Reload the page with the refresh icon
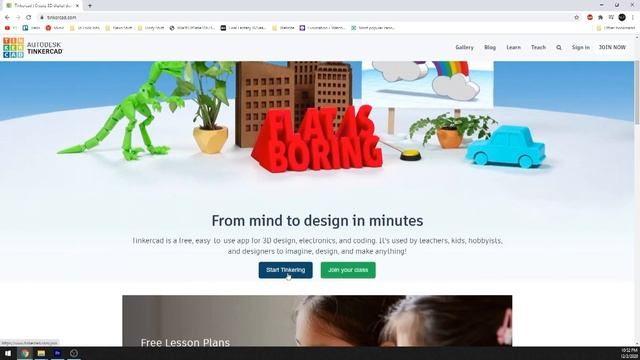This screenshot has width=640, height=360. point(29,17)
